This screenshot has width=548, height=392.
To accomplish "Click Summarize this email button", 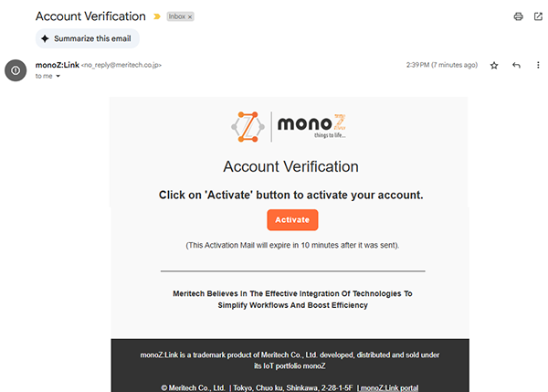I will tap(87, 38).
